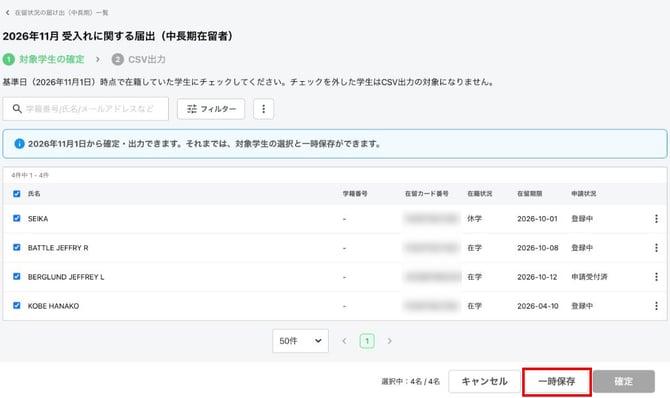Open row menu for SEIKA
The image size is (670, 398).
pos(656,218)
